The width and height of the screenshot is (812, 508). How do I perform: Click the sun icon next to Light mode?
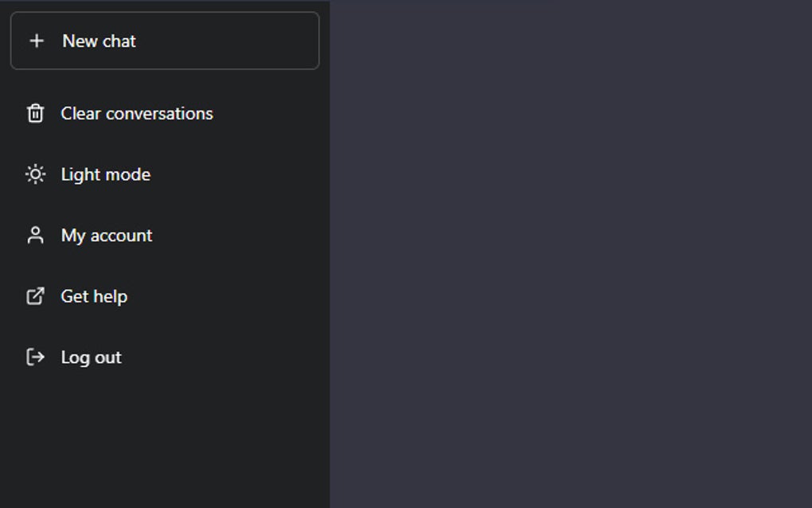click(x=35, y=174)
